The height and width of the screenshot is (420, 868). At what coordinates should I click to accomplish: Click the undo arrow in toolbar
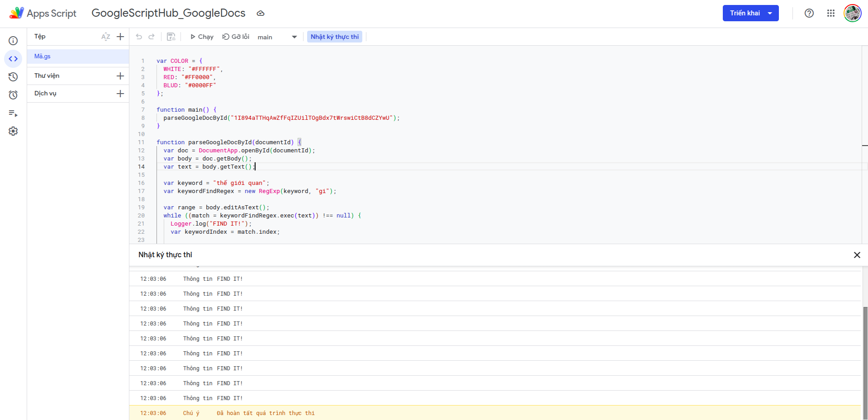coord(139,37)
